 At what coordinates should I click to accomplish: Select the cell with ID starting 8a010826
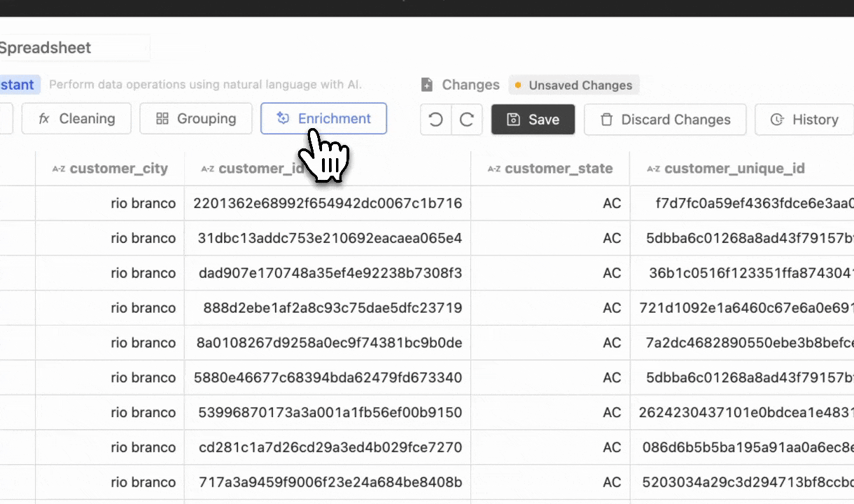(328, 343)
